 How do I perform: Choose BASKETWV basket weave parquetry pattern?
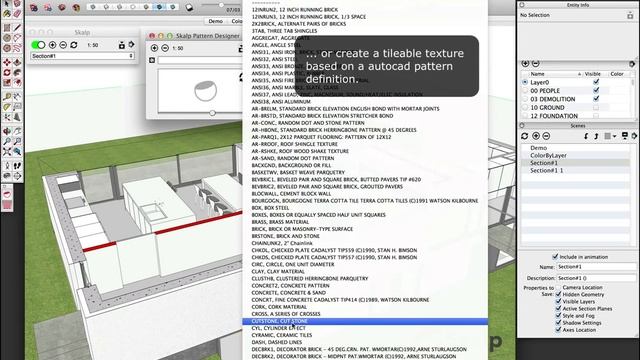298,172
